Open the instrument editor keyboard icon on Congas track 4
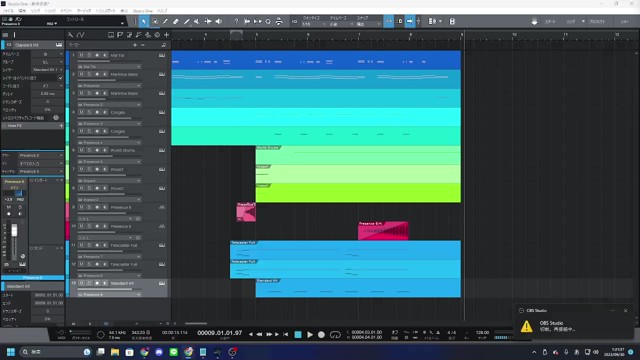This screenshot has width=640, height=360. 162,112
